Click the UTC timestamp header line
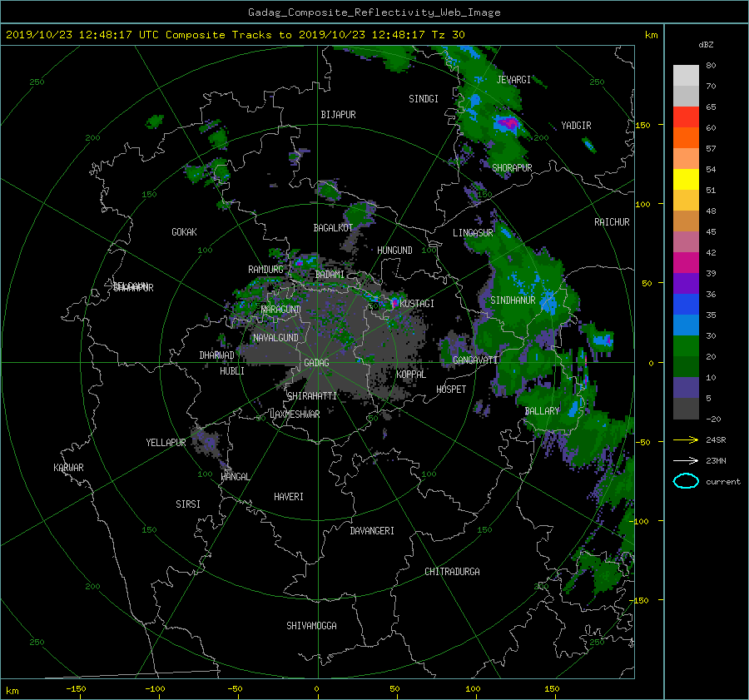 click(235, 35)
